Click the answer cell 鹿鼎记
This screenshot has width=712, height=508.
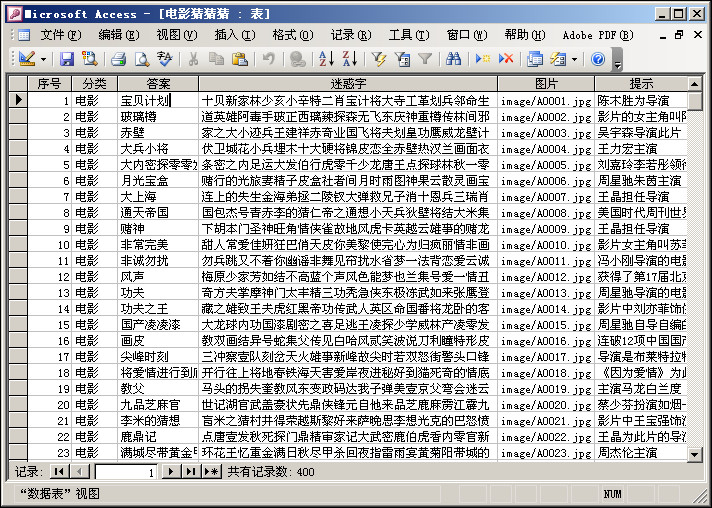tap(158, 437)
